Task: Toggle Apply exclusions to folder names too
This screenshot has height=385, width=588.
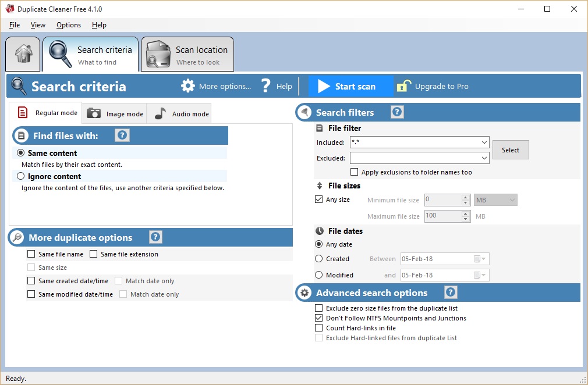Action: 354,172
